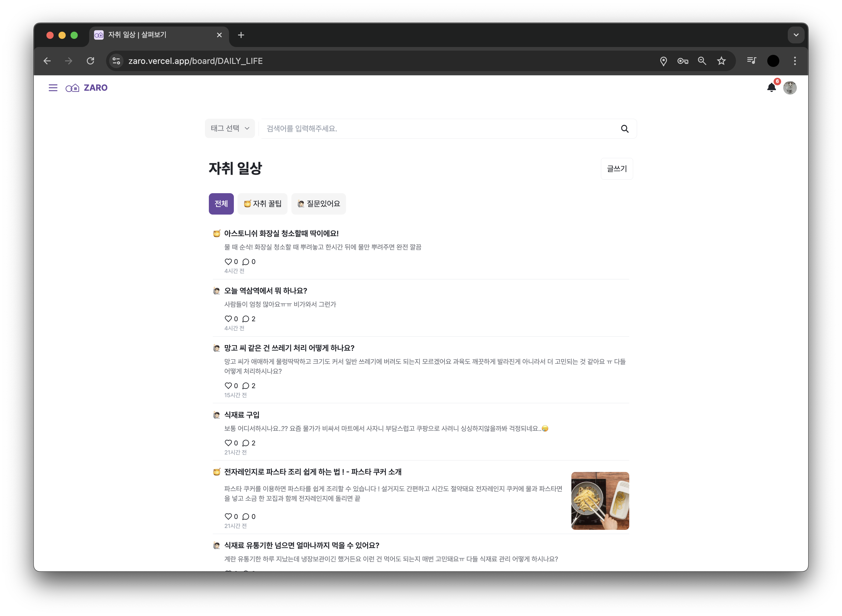This screenshot has height=616, width=842.
Task: Select the 질문있어요 filter tab
Action: 319,204
